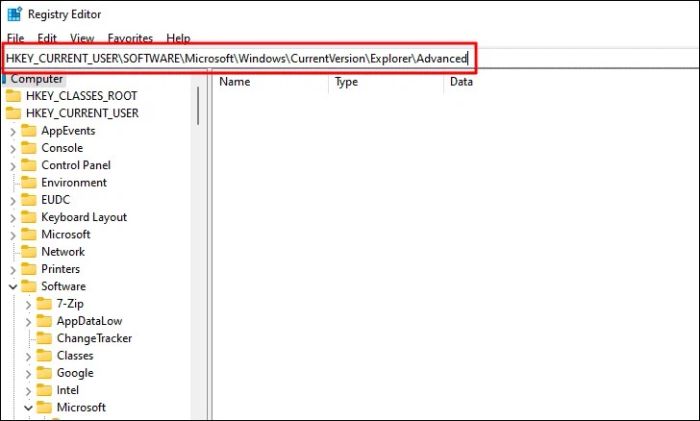
Task: Expand the Classes key
Action: 28,357
